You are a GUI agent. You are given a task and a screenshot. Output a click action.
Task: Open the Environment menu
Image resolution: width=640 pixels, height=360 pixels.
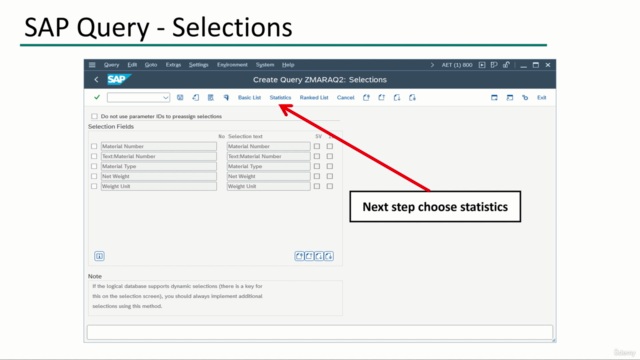232,65
